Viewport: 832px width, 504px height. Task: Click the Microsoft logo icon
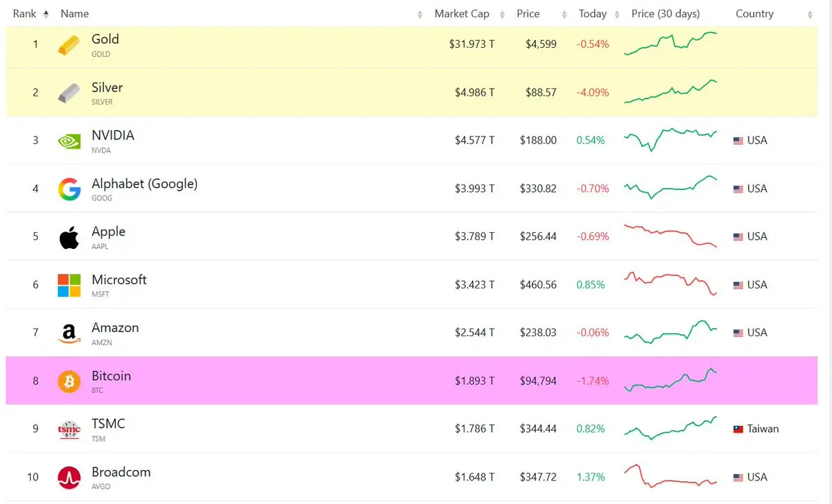tap(69, 285)
